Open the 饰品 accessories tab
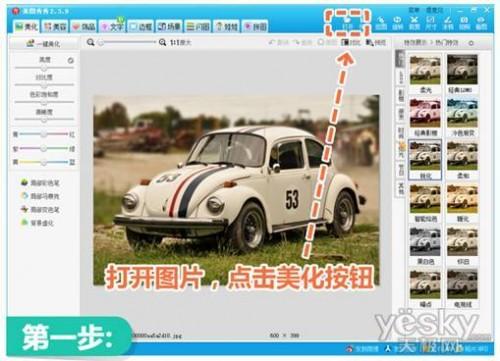The image size is (500, 361). click(83, 26)
